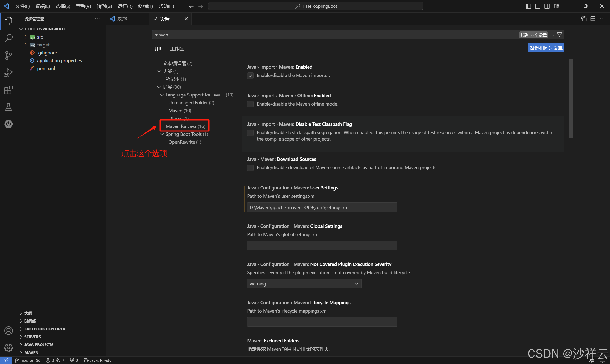Select the 用户 settings tab
Image resolution: width=610 pixels, height=364 pixels.
pos(159,49)
